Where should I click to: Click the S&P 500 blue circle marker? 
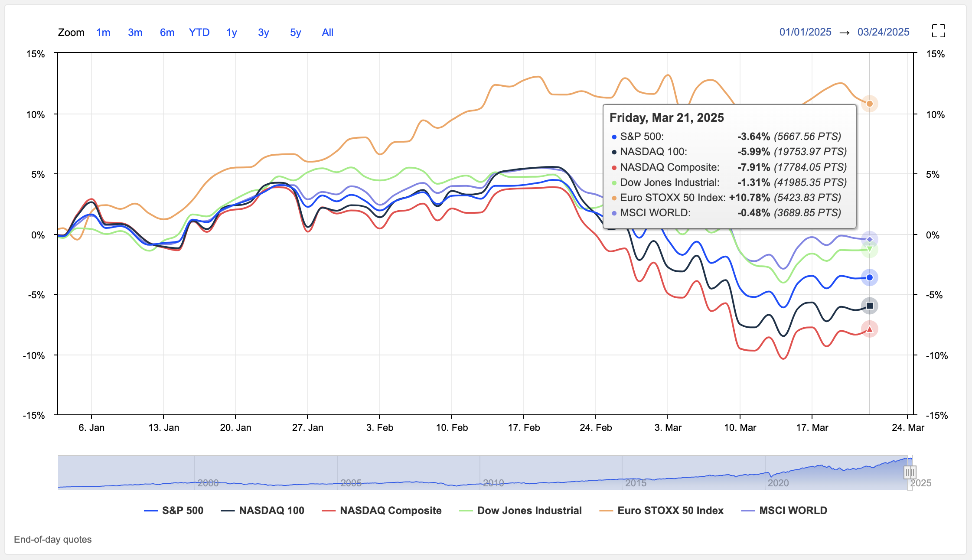pyautogui.click(x=869, y=277)
